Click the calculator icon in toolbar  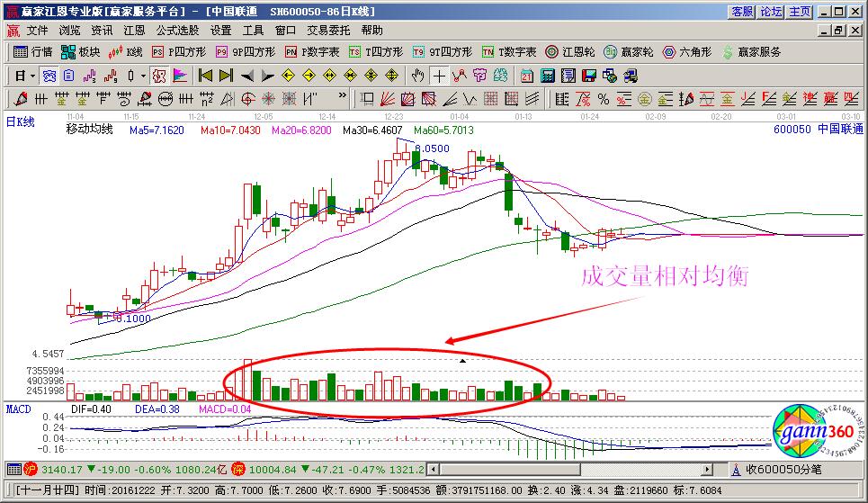(x=547, y=76)
